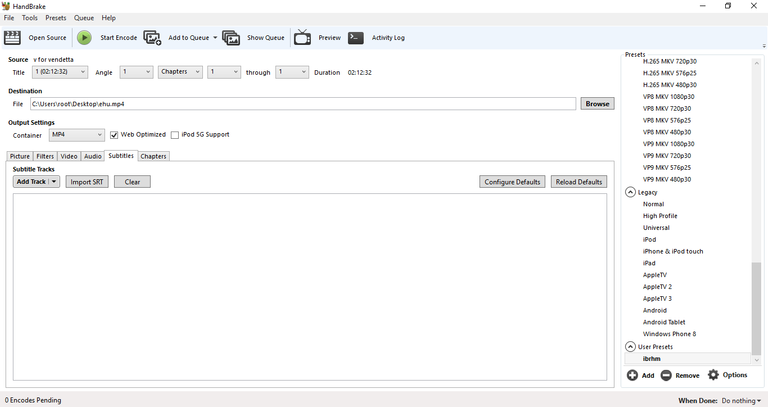Open the Angle dropdown
Image resolution: width=768 pixels, height=407 pixels.
tap(137, 72)
